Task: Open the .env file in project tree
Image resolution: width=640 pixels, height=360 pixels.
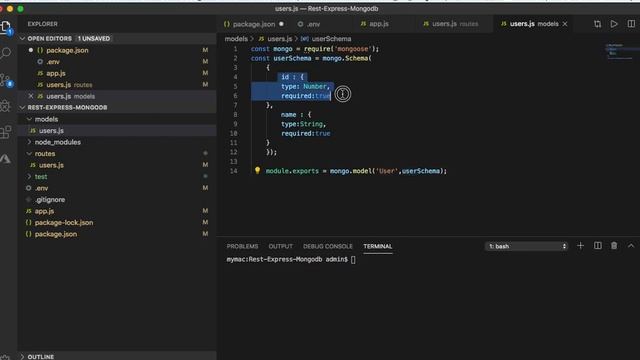Action: pos(117,188)
